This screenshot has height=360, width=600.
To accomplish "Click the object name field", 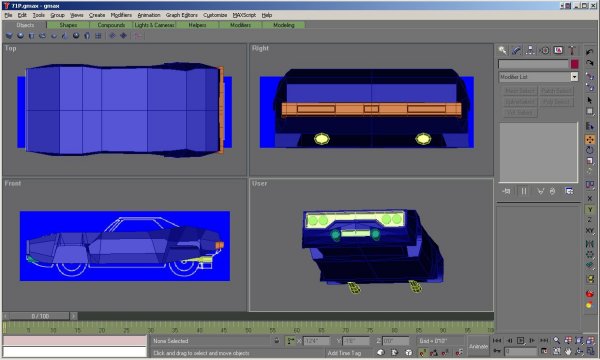I will pyautogui.click(x=533, y=64).
